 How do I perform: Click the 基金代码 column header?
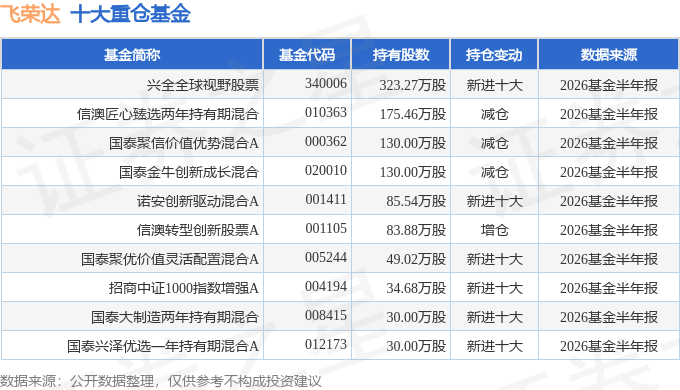307,55
